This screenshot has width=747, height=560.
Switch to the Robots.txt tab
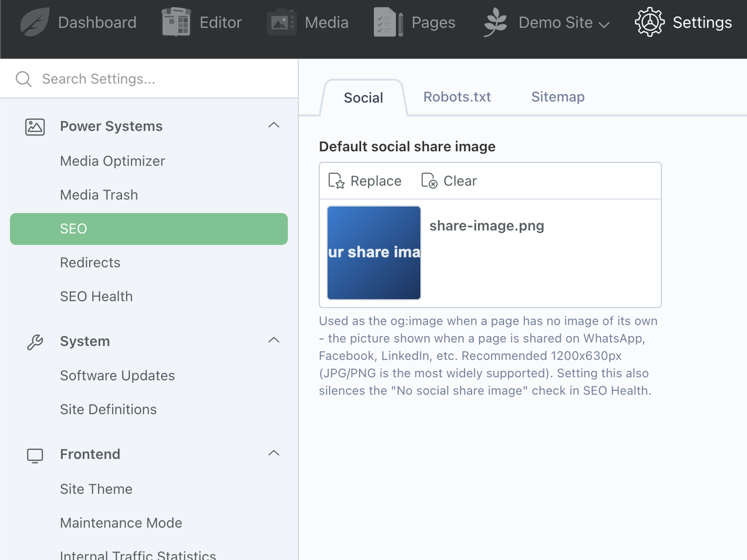point(457,97)
